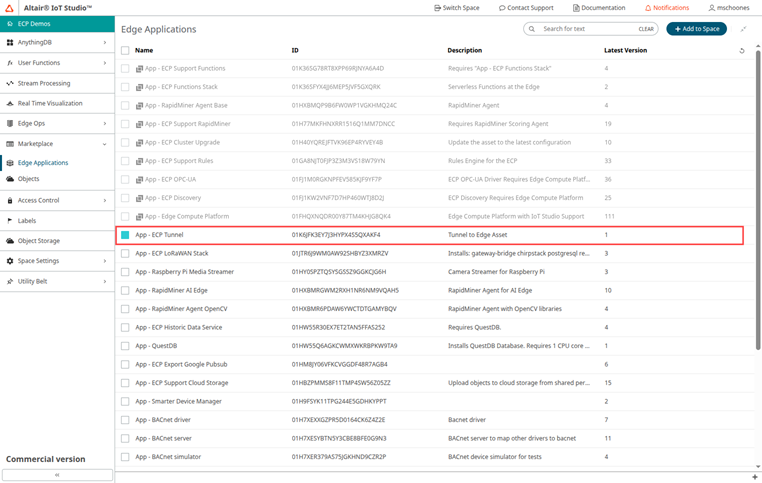Expand the Access Control chevron
This screenshot has width=762, height=483.
[104, 200]
